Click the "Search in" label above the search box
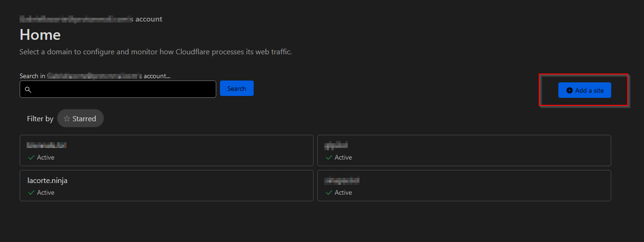Screen dimensions: 644x242 click(x=32, y=76)
